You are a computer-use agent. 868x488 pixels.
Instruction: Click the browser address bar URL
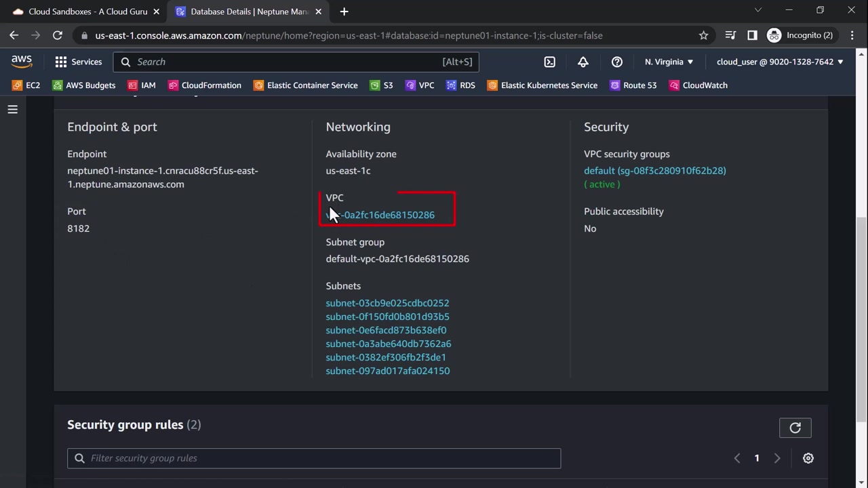pyautogui.click(x=349, y=35)
